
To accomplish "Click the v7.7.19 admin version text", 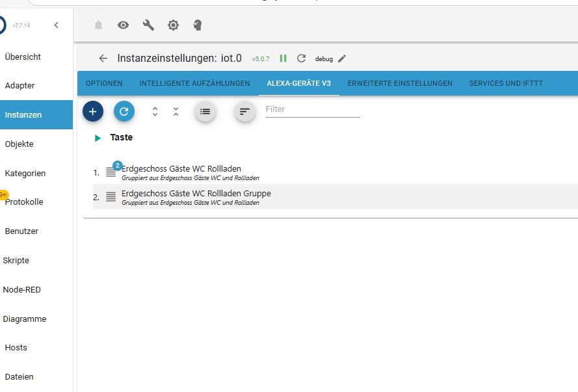I will click(x=21, y=25).
